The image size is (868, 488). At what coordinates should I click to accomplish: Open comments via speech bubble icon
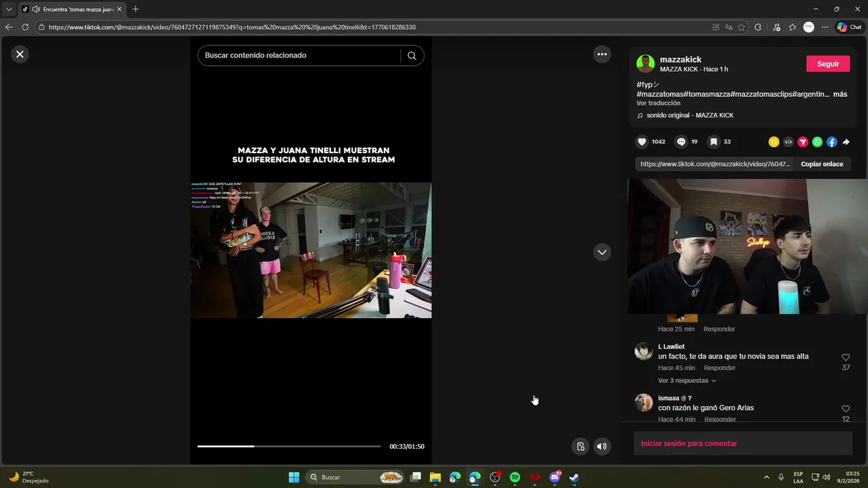682,142
